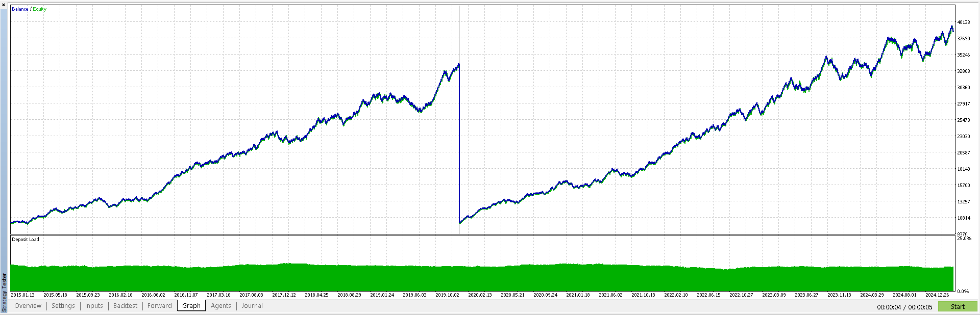
Task: Click the vertical Strategy Tester title bar
Action: [x=4, y=292]
